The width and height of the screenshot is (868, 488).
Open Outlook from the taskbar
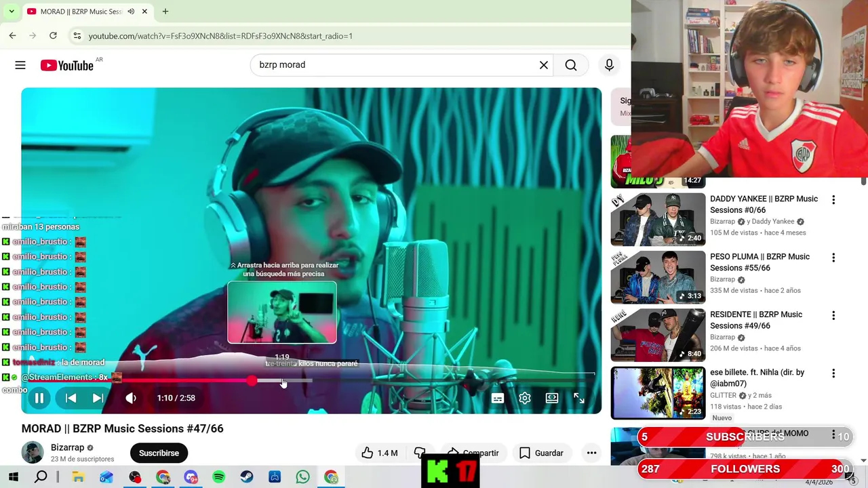point(106,477)
